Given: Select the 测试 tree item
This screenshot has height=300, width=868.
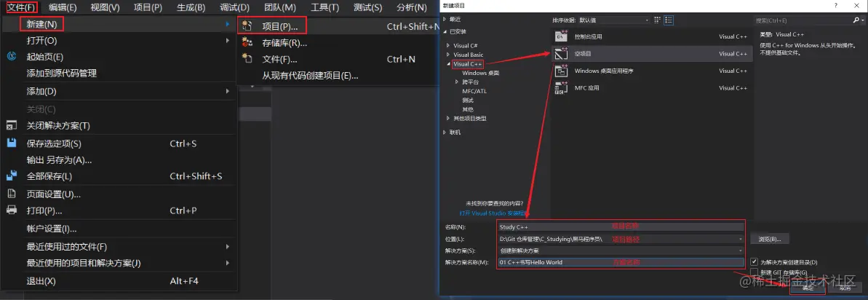Looking at the screenshot, I should click(468, 100).
